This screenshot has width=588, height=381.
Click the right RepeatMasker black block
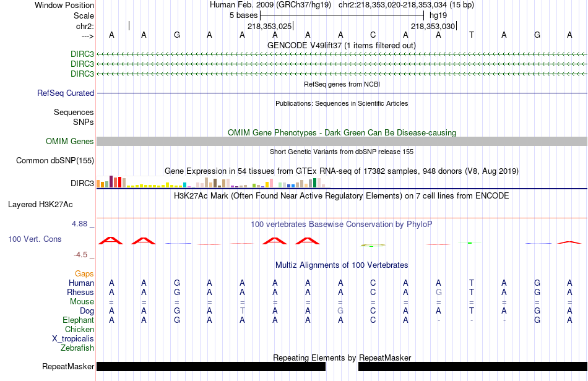pos(473,366)
